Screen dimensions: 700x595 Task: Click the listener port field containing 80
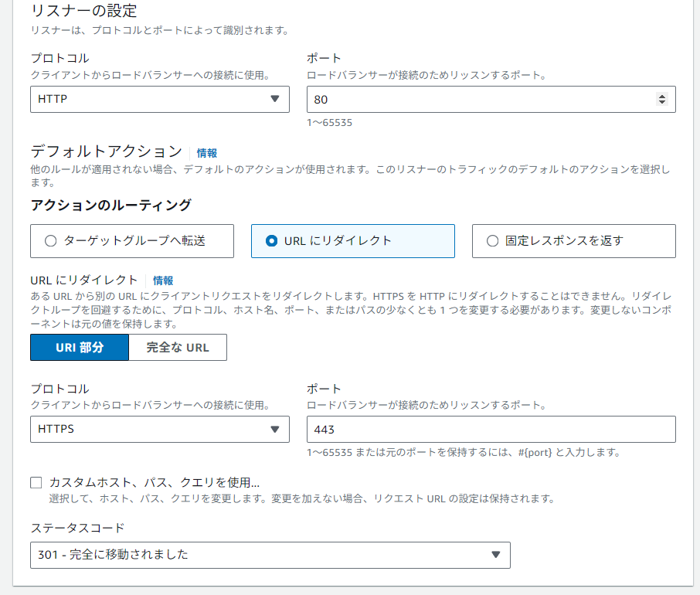pyautogui.click(x=491, y=99)
